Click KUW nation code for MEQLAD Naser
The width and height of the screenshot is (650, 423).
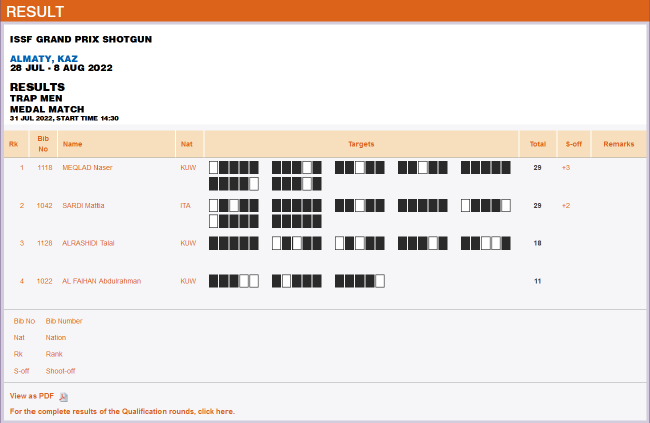coord(188,168)
